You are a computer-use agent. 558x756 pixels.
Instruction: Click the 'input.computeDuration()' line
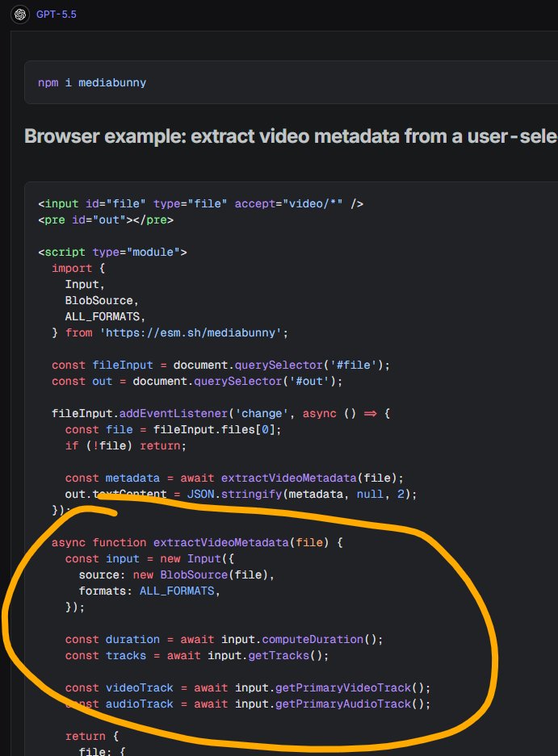coord(224,640)
